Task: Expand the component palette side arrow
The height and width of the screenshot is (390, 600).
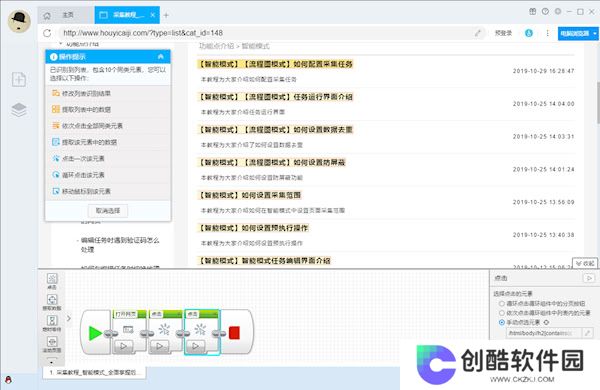Action: click(x=69, y=318)
